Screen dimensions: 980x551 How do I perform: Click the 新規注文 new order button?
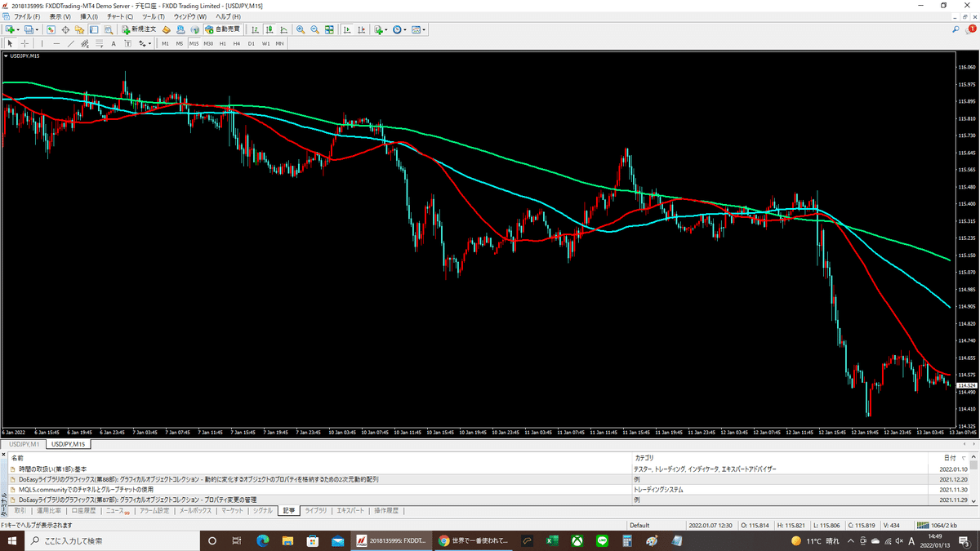(139, 29)
